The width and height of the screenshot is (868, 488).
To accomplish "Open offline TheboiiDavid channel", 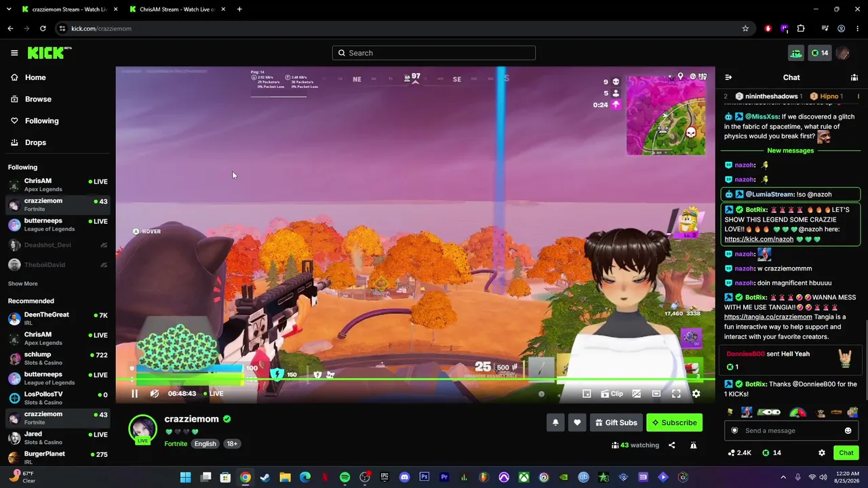I will [x=58, y=264].
